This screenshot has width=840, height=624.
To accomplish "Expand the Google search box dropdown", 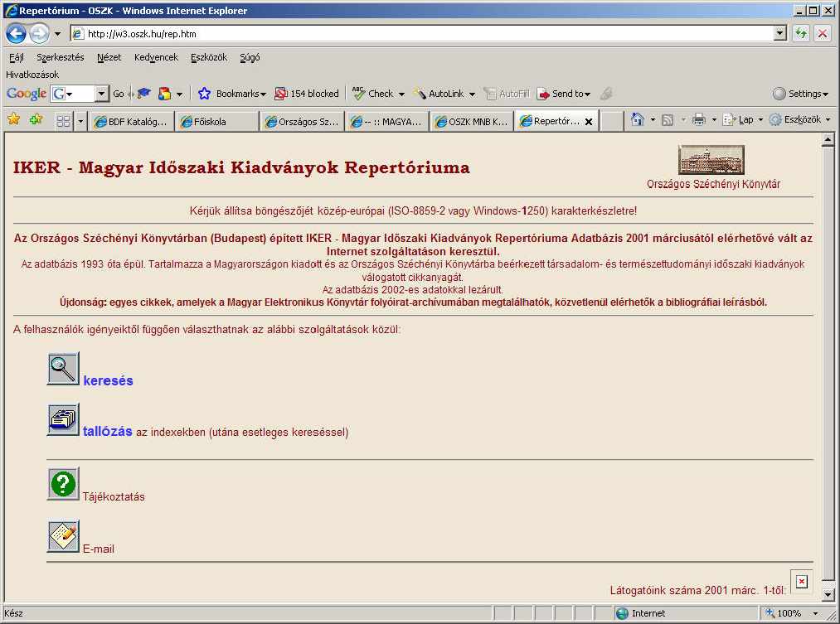I will click(102, 94).
